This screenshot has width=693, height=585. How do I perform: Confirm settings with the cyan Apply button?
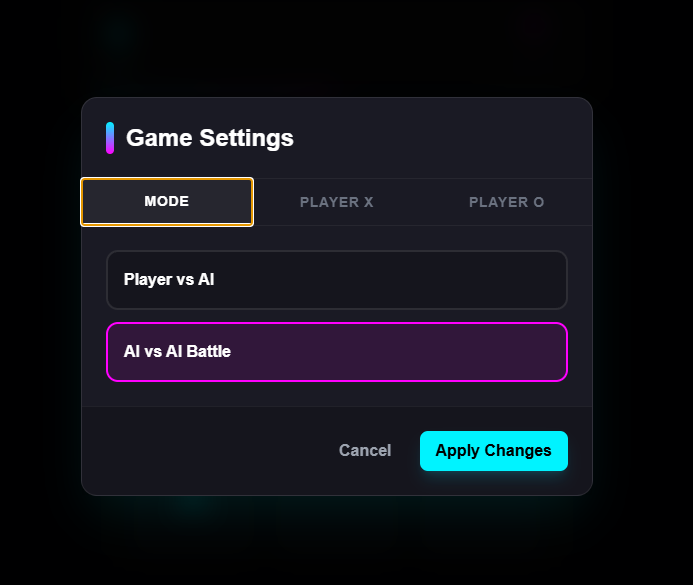click(494, 451)
